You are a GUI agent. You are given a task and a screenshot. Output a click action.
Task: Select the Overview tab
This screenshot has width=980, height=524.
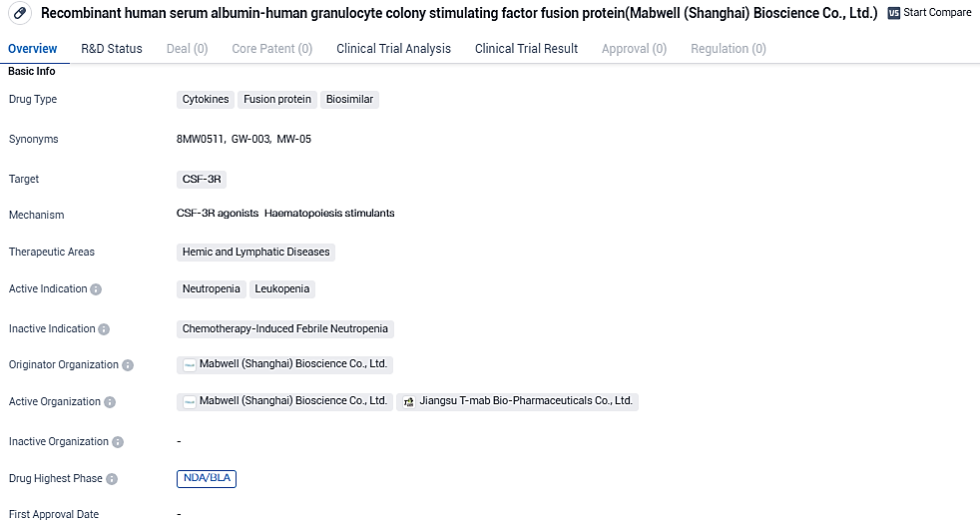click(x=32, y=49)
